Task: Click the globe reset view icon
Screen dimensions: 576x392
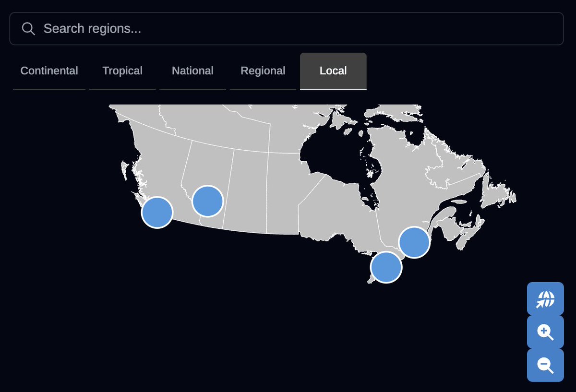Action: pyautogui.click(x=545, y=299)
